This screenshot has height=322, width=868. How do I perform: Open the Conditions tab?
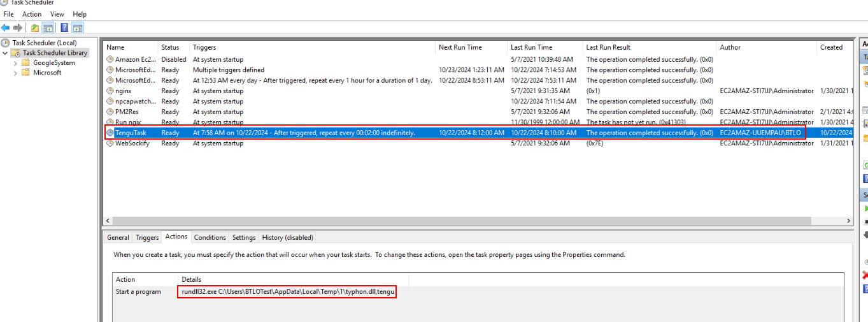(x=210, y=237)
